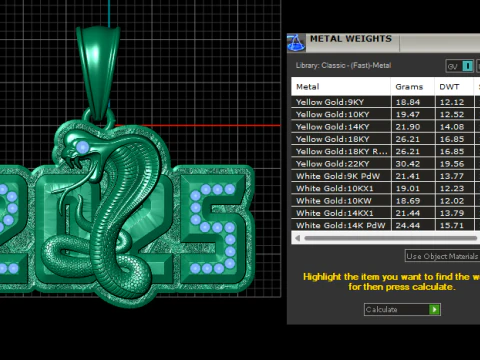
Task: Click the Library: Classic - (Fast)-Metal label
Action: [x=343, y=65]
